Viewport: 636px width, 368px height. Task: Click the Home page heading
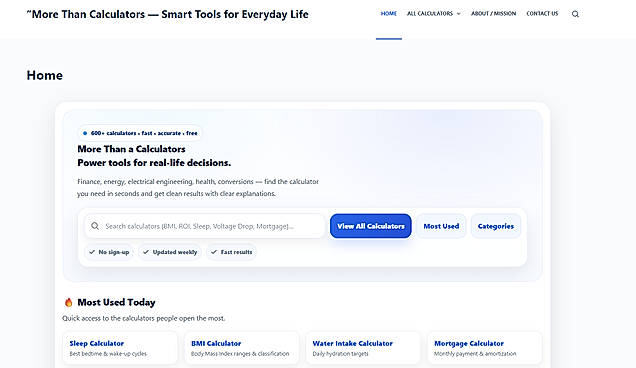coord(45,75)
